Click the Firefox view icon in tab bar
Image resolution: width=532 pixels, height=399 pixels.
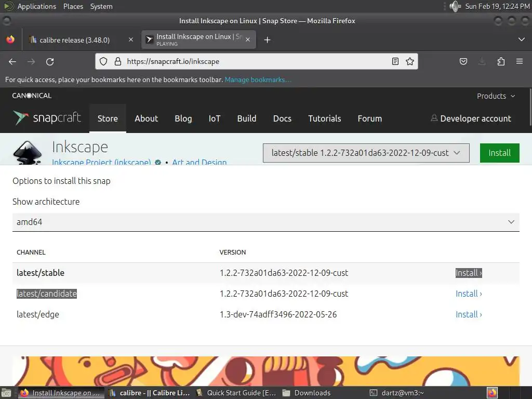click(10, 39)
